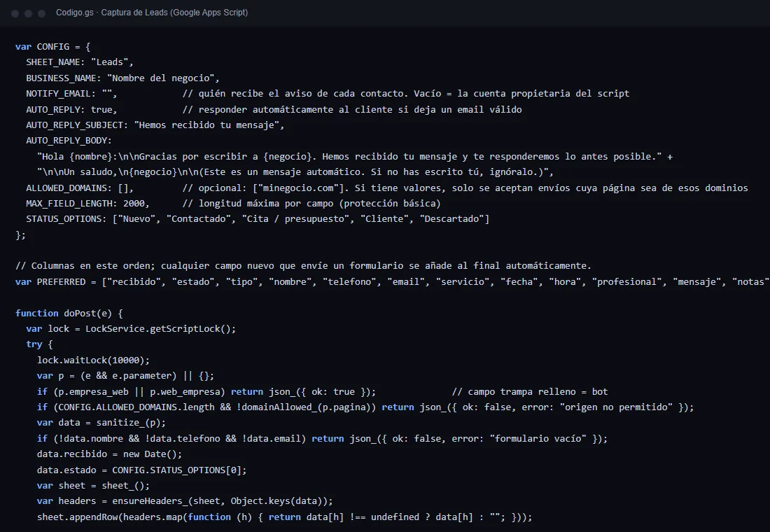Click the "Descartado" status option
This screenshot has width=770, height=532.
(x=453, y=218)
